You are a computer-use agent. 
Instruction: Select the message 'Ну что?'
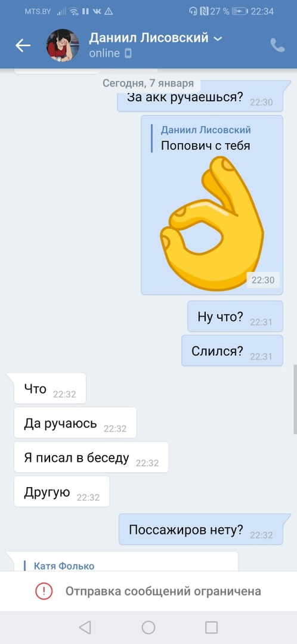236,316
